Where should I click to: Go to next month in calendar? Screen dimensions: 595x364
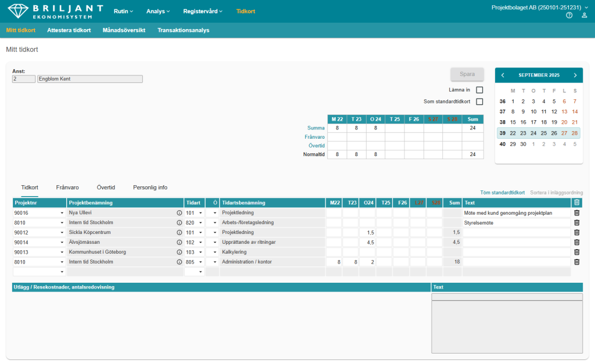click(575, 75)
